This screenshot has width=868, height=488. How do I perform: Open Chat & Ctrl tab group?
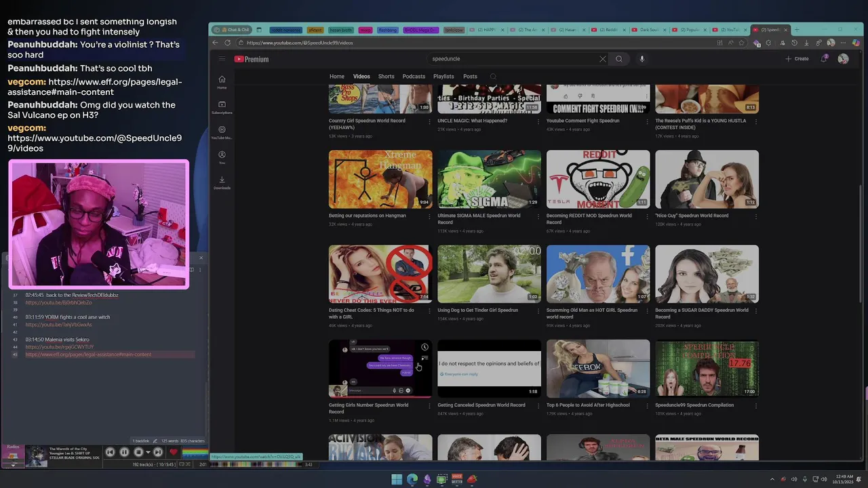click(x=231, y=30)
